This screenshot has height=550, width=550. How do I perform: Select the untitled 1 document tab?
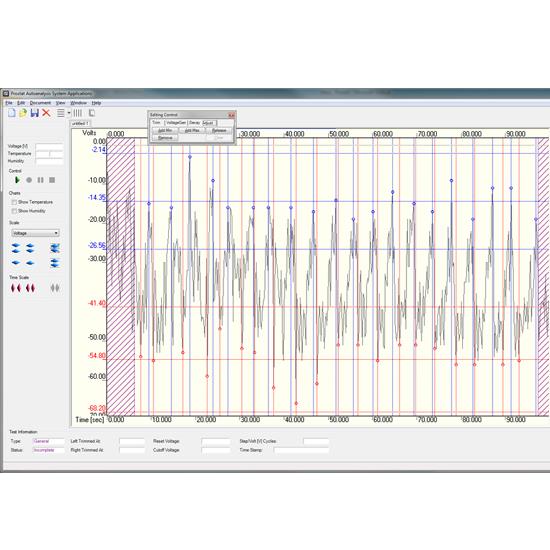tap(80, 123)
